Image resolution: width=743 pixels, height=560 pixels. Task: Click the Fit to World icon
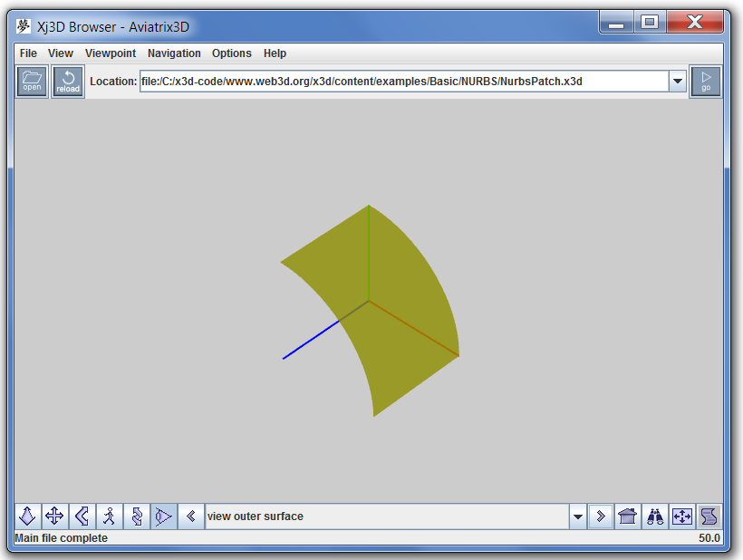click(x=682, y=517)
